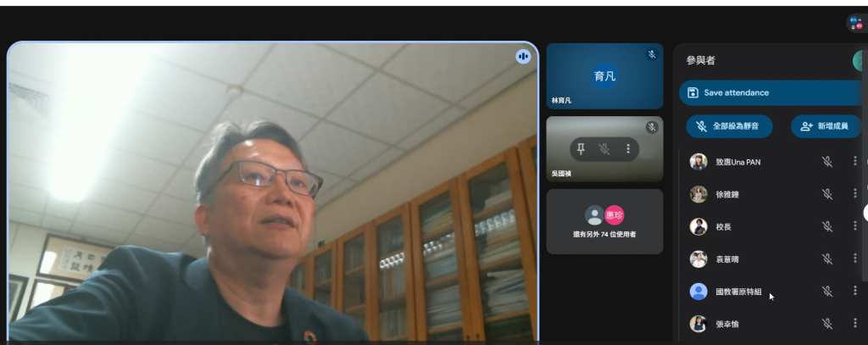Open the three-dot menu for 徐雅鏈
The image size is (868, 345).
click(x=854, y=194)
